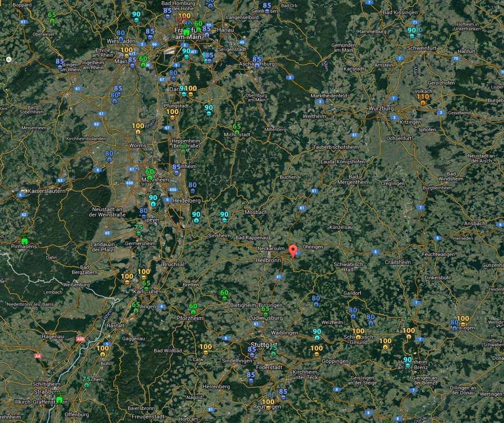Select the green 60 marker above Pforzheim
Screen dimensions: 504x423
tap(193, 309)
